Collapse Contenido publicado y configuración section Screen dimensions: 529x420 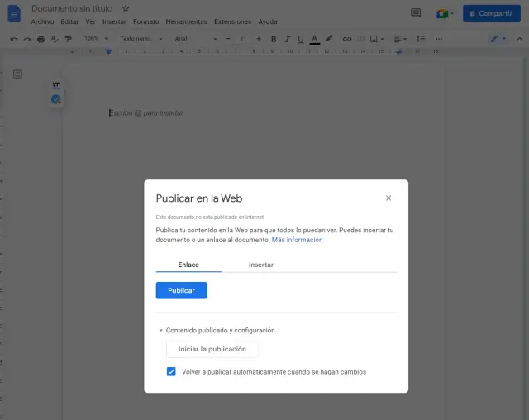[x=162, y=330]
